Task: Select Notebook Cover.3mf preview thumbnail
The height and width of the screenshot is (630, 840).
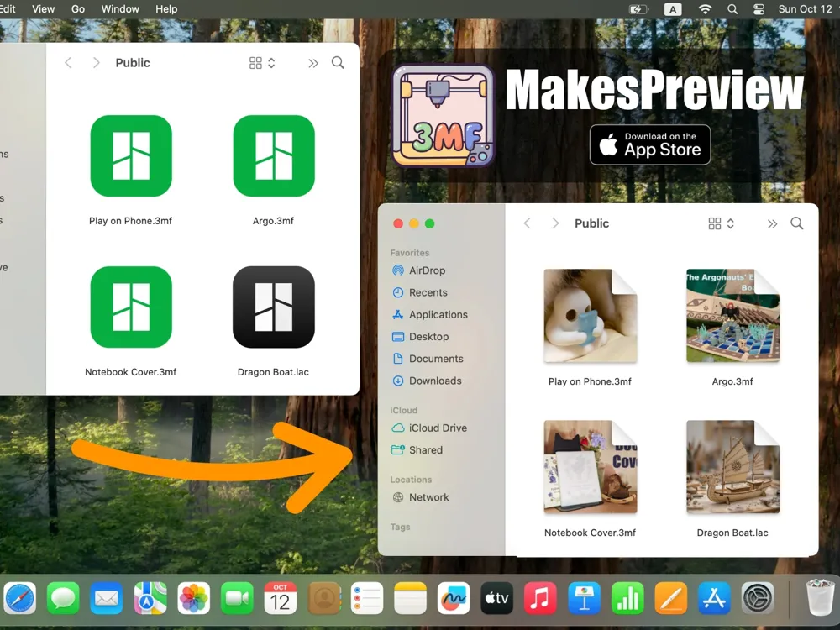Action: (591, 466)
